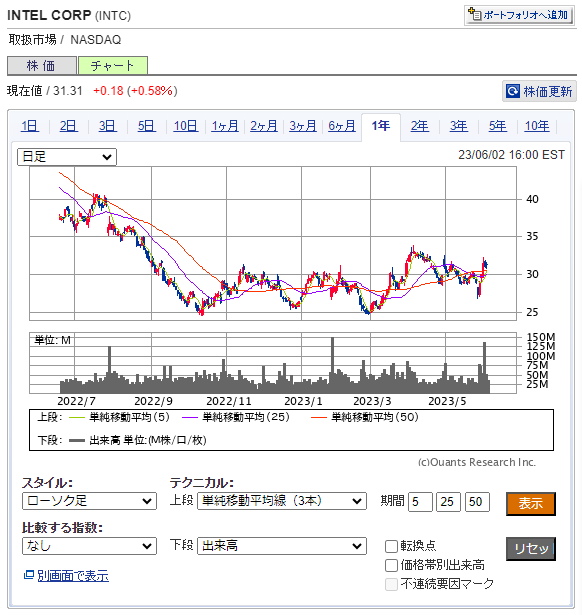Click the 150M volume axis label
The height and width of the screenshot is (615, 582).
click(x=541, y=337)
